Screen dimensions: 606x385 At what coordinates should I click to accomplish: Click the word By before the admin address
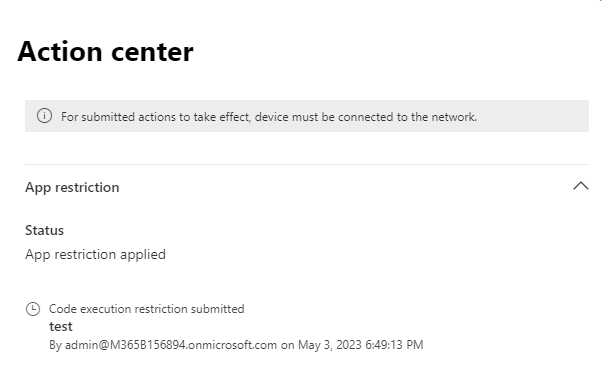(x=55, y=345)
